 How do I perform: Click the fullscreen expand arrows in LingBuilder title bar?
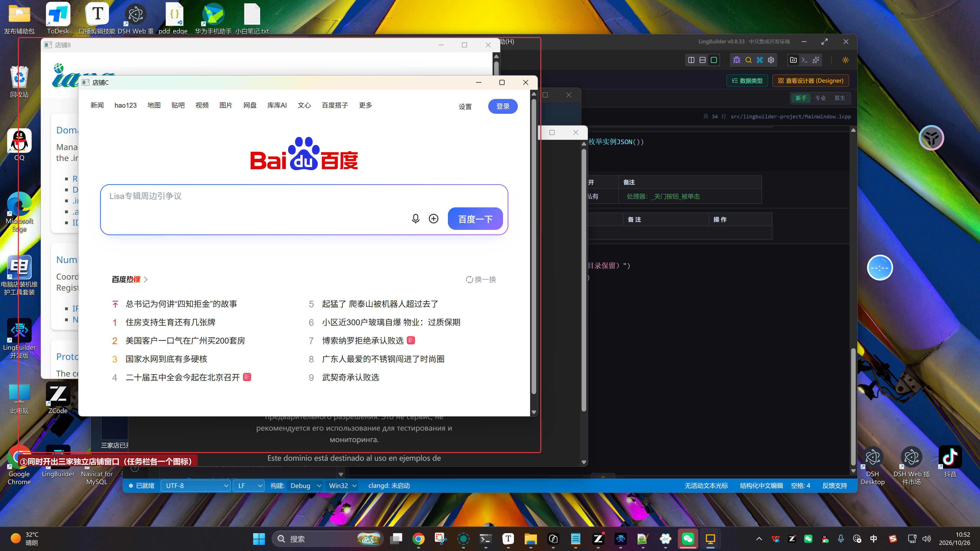pyautogui.click(x=824, y=41)
